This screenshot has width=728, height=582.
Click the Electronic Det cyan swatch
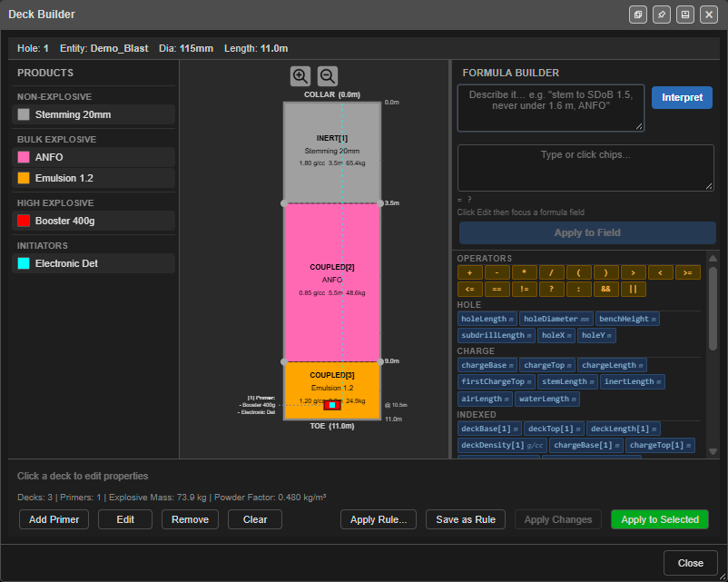click(x=24, y=263)
